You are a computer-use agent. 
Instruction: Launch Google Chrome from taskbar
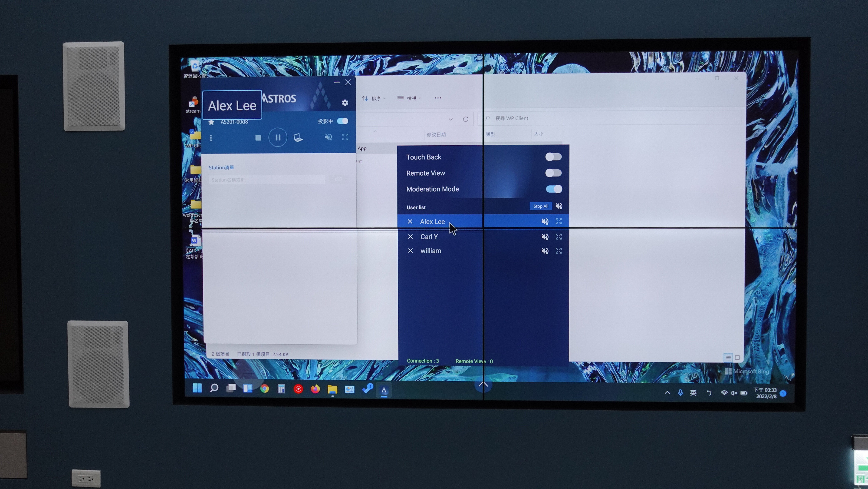(265, 389)
